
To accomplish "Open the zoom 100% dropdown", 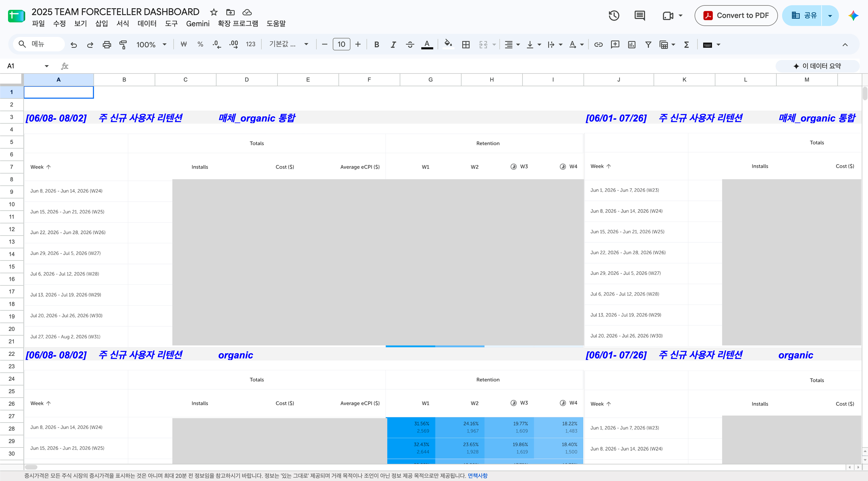I will [151, 44].
